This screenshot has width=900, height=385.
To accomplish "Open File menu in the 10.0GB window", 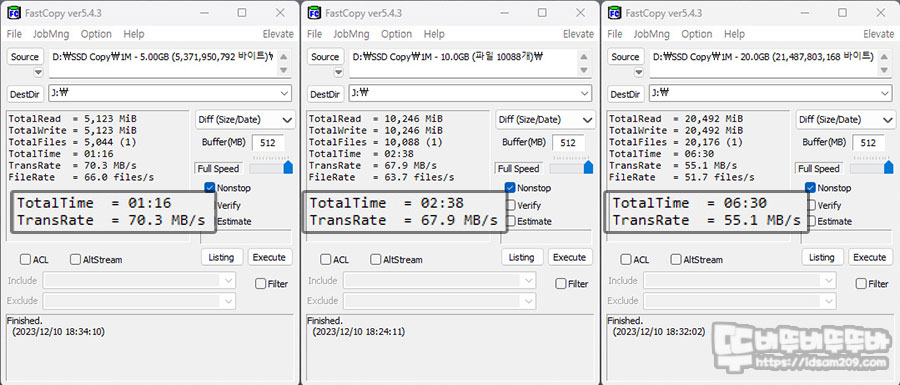I will tap(315, 34).
